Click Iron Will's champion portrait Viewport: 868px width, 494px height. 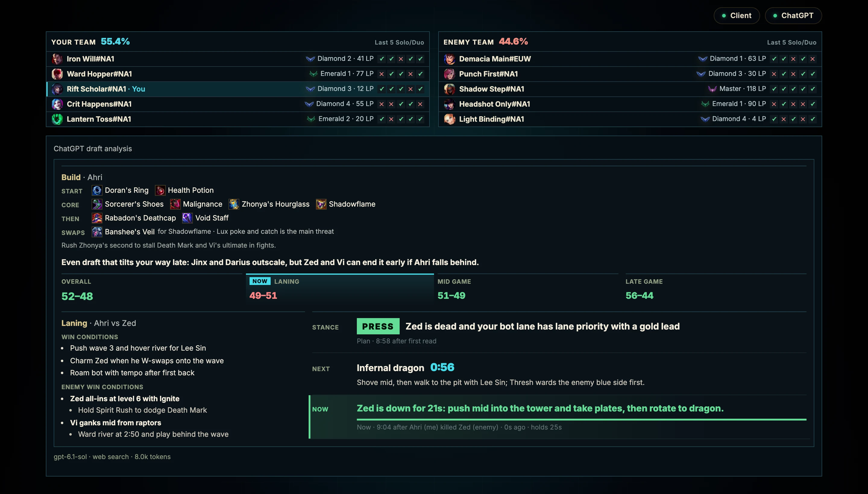pos(57,59)
